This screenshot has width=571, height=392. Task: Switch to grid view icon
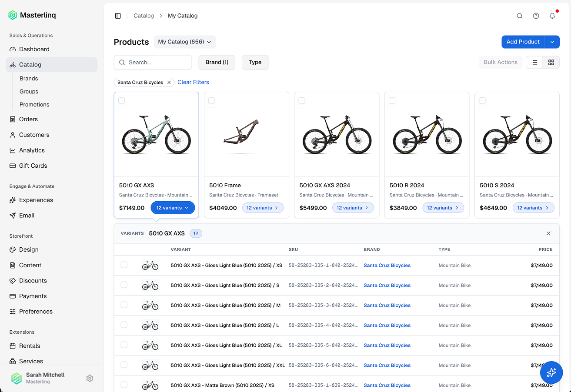point(551,62)
